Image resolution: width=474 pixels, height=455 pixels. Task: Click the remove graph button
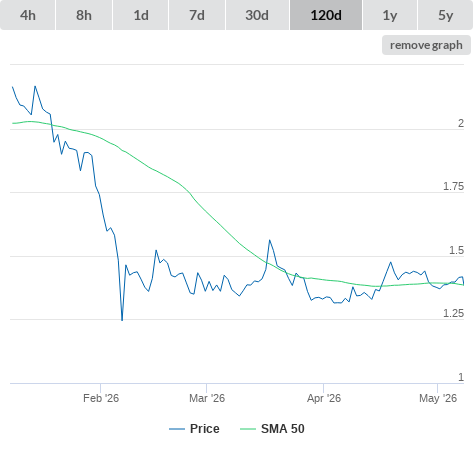[x=426, y=45]
